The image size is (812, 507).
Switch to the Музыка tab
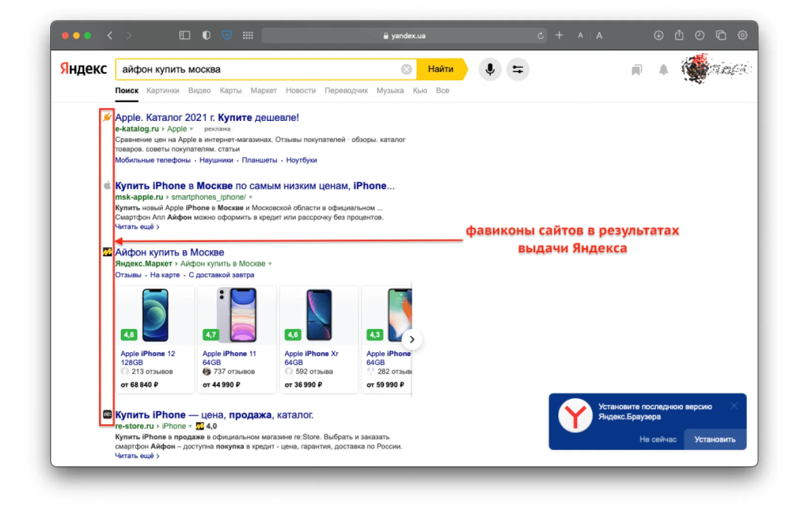[390, 90]
